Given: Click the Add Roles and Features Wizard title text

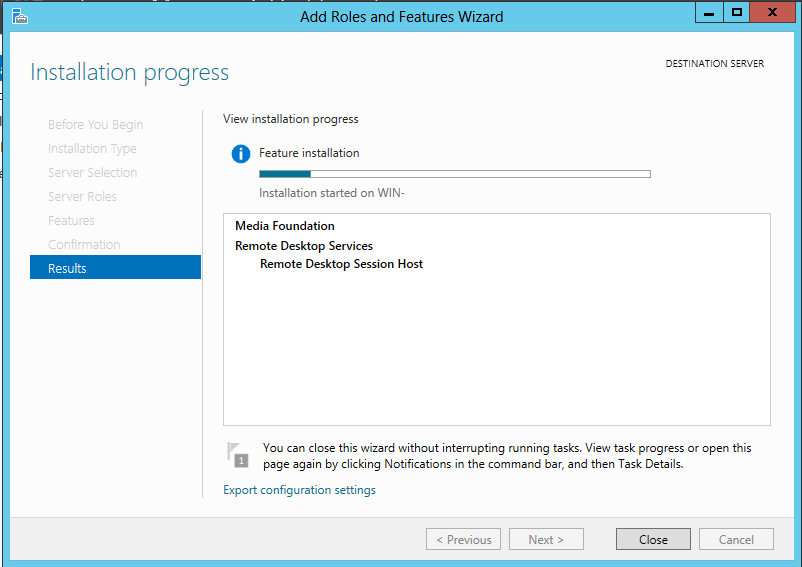Looking at the screenshot, I should (402, 17).
